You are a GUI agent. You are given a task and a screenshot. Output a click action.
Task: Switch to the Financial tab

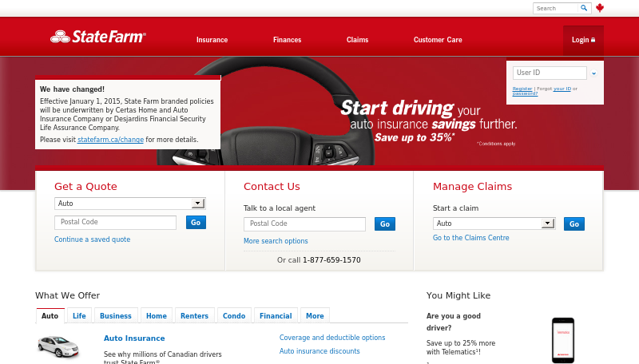tap(276, 315)
